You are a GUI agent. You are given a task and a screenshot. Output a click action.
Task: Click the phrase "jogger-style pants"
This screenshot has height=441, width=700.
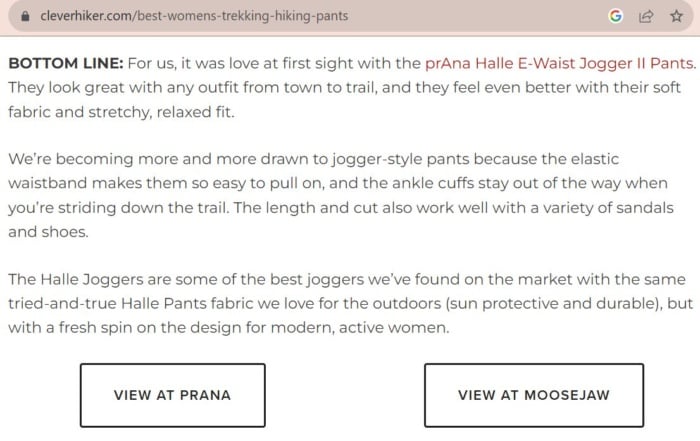pos(400,159)
